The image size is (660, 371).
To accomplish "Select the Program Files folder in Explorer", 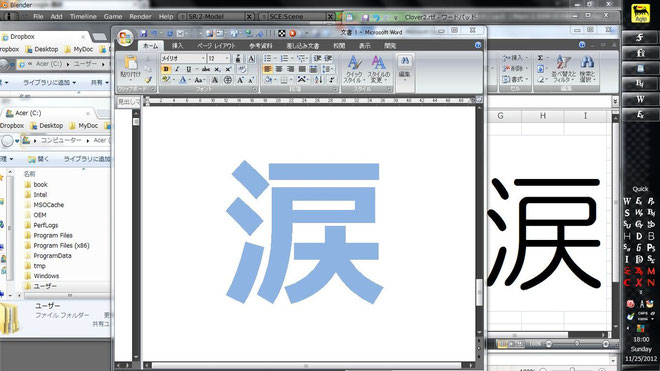I will (53, 235).
